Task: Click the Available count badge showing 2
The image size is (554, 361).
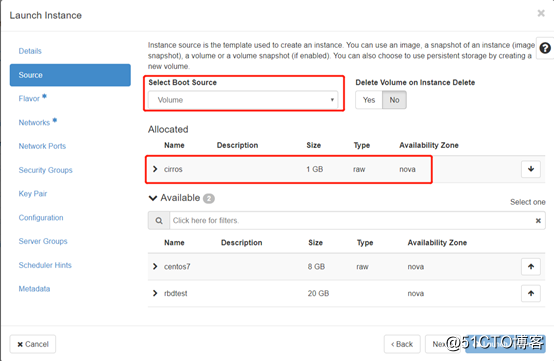Action: point(209,199)
